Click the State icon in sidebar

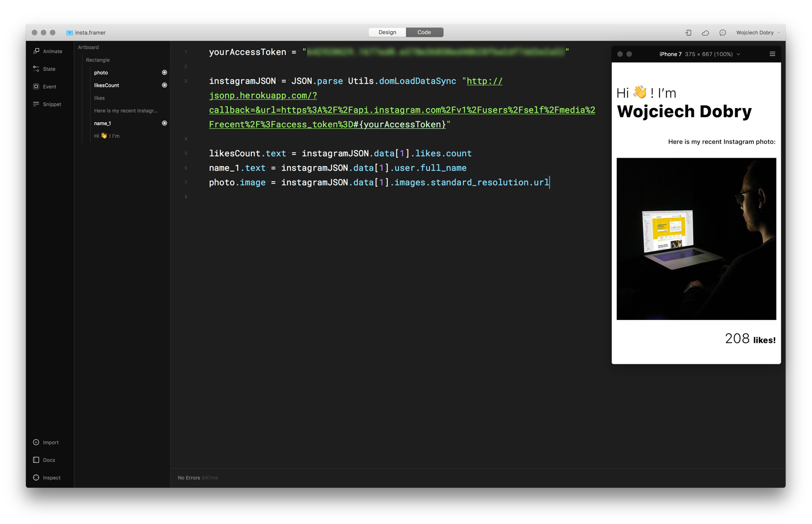(x=36, y=69)
